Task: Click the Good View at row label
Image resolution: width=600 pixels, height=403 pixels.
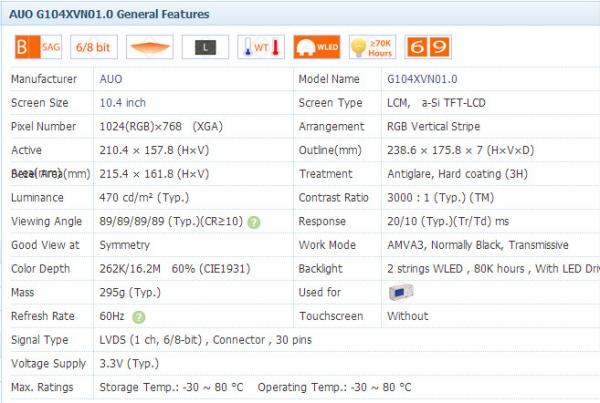Action: tap(45, 245)
